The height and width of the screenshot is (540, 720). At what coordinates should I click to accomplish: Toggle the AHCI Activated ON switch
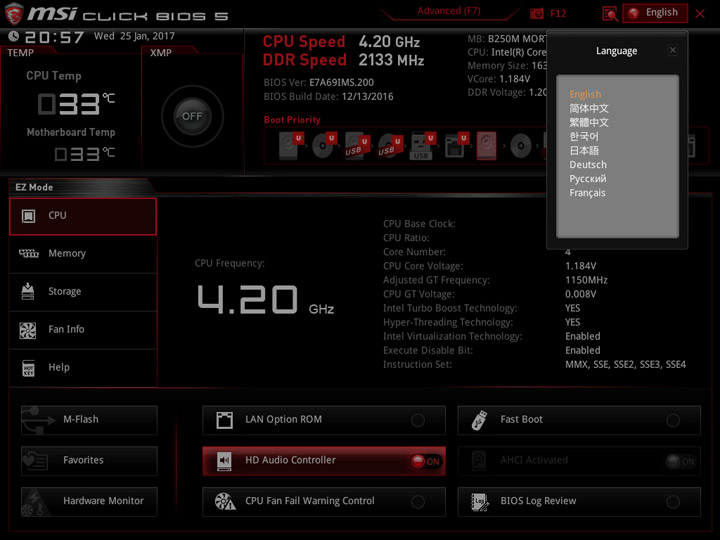click(x=681, y=461)
